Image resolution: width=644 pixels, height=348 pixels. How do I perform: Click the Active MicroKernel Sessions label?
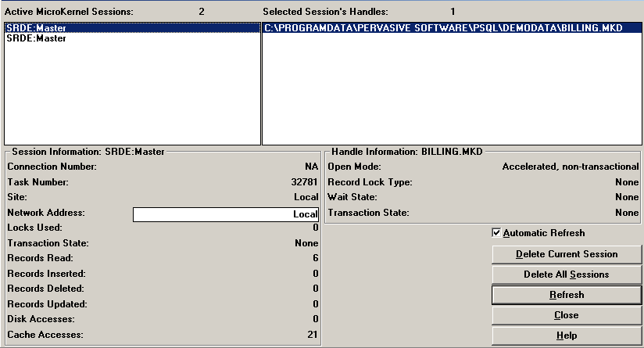tap(70, 12)
